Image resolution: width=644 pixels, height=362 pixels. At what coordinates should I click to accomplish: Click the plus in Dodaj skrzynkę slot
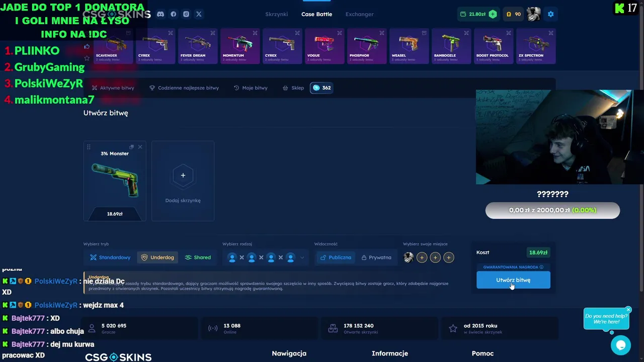click(183, 175)
